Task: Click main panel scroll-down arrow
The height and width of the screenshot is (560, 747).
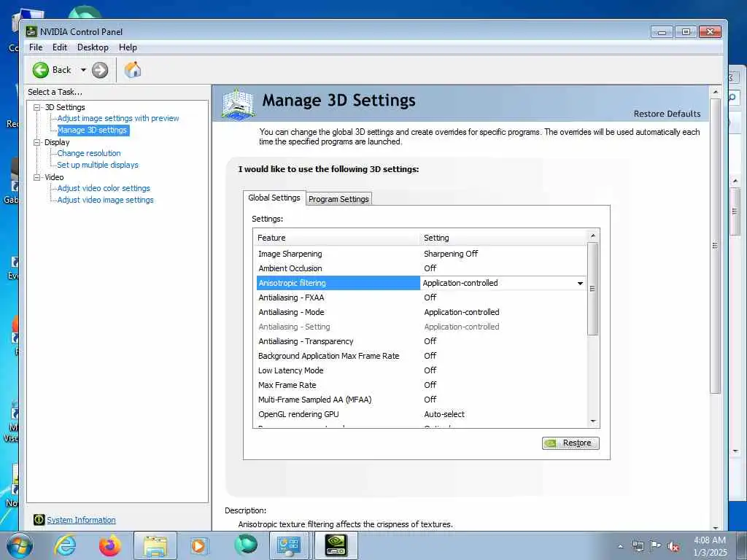Action: point(715,526)
